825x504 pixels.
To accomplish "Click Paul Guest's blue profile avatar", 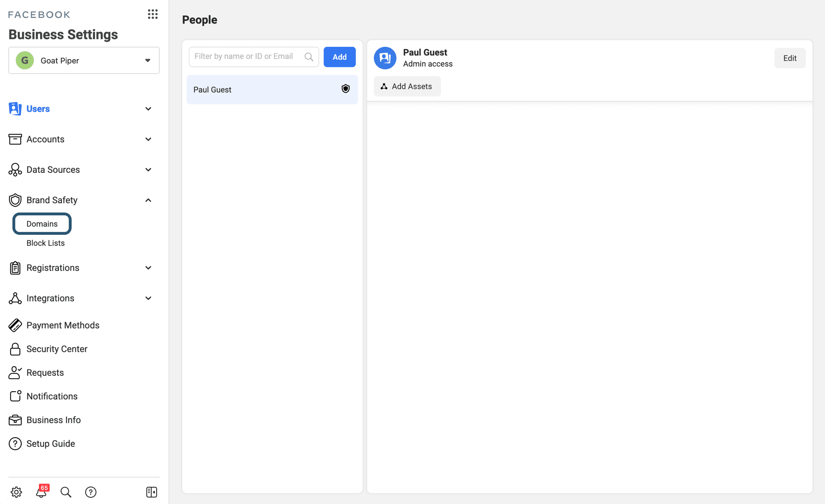I will [385, 58].
